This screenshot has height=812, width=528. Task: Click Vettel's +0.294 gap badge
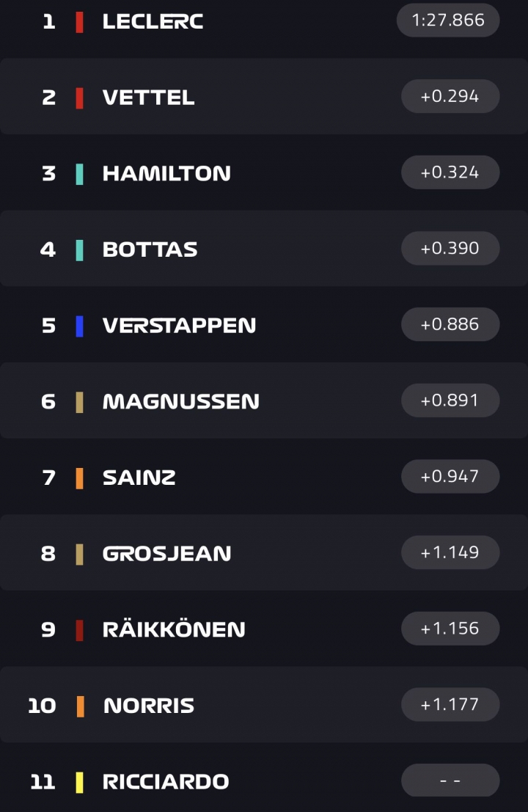[x=450, y=96]
